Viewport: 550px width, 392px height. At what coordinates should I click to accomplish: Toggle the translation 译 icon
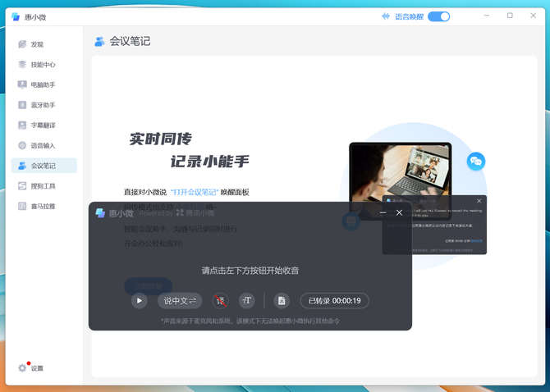click(x=220, y=301)
